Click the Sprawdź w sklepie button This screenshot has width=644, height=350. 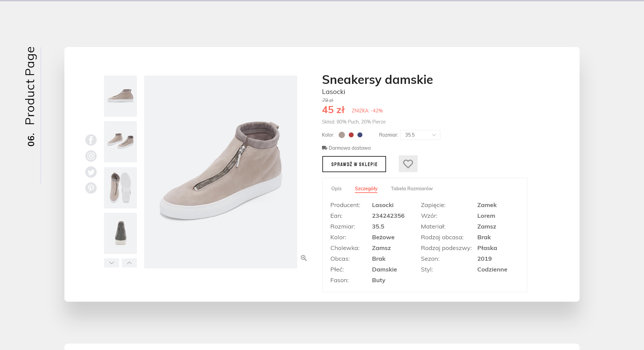coord(354,164)
